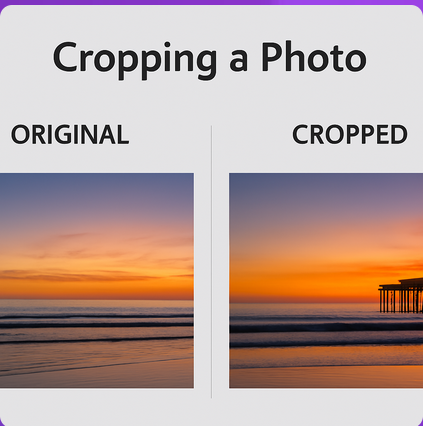Click the pier silhouette in the cropped photo
423x426 pixels.
401,295
